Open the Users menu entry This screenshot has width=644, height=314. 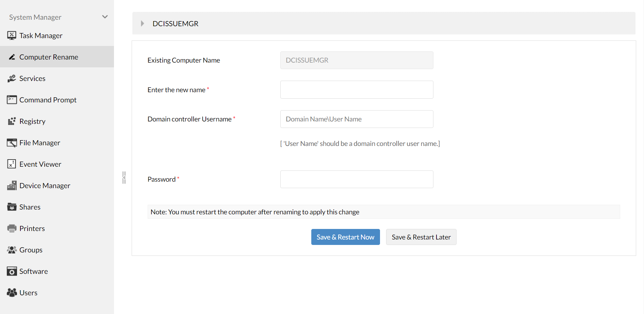pyautogui.click(x=29, y=293)
